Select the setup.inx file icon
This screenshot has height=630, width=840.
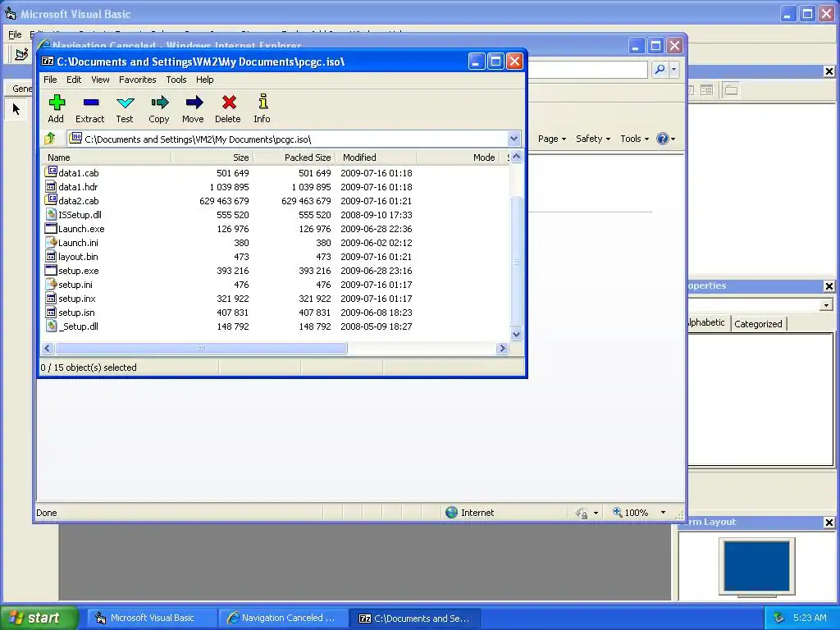pyautogui.click(x=51, y=298)
